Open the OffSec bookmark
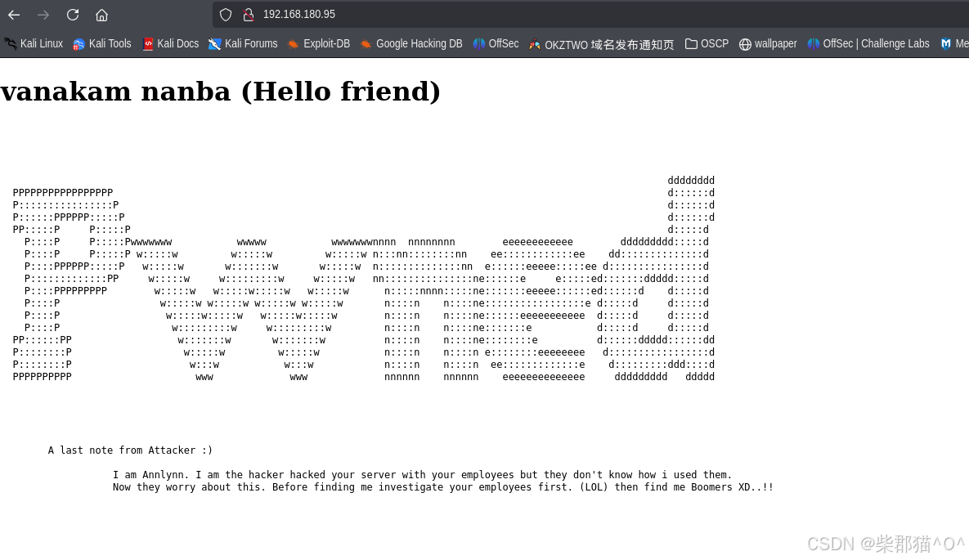 [496, 44]
